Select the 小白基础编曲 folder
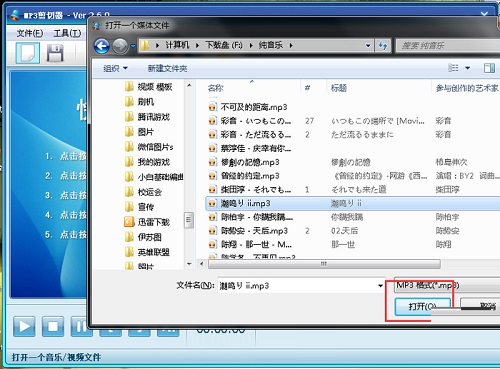Viewport: 500px width, 369px height. point(160,177)
